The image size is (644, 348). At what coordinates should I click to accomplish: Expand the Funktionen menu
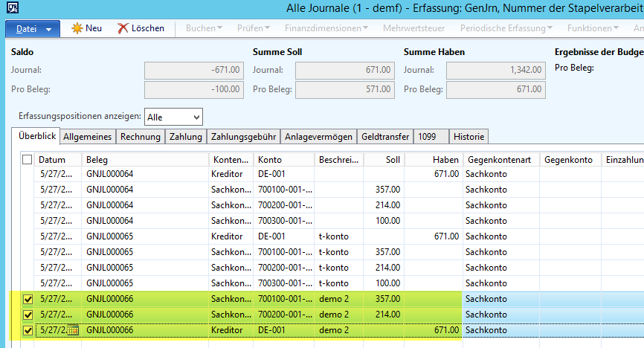pos(592,28)
